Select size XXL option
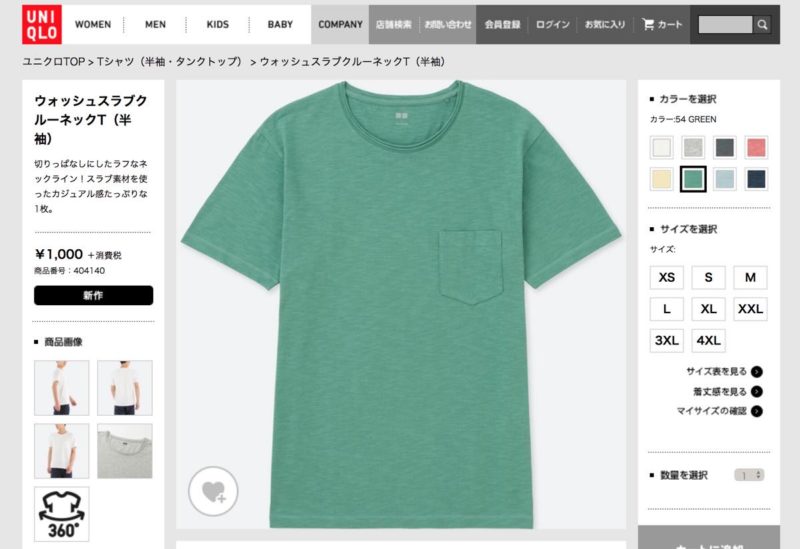 (x=750, y=309)
